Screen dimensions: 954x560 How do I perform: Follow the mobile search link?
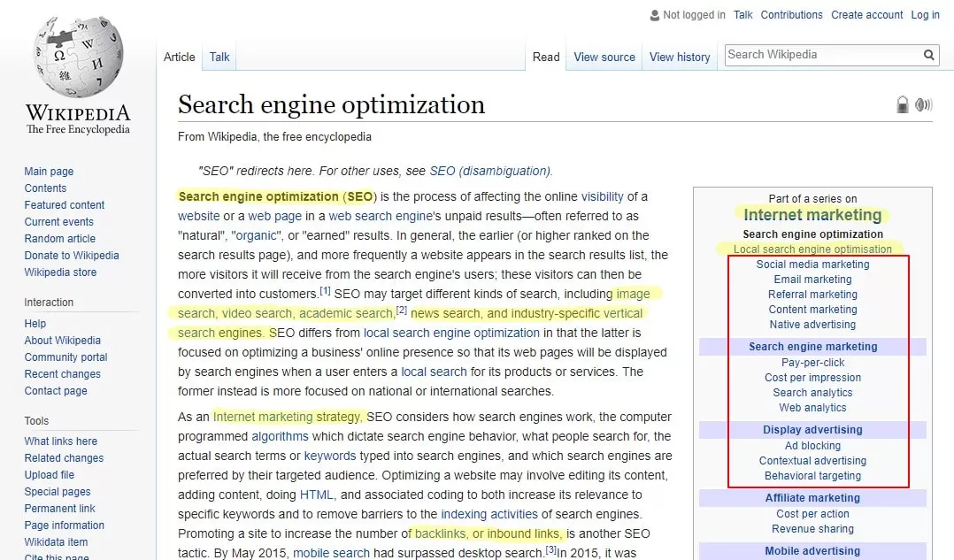(x=331, y=553)
